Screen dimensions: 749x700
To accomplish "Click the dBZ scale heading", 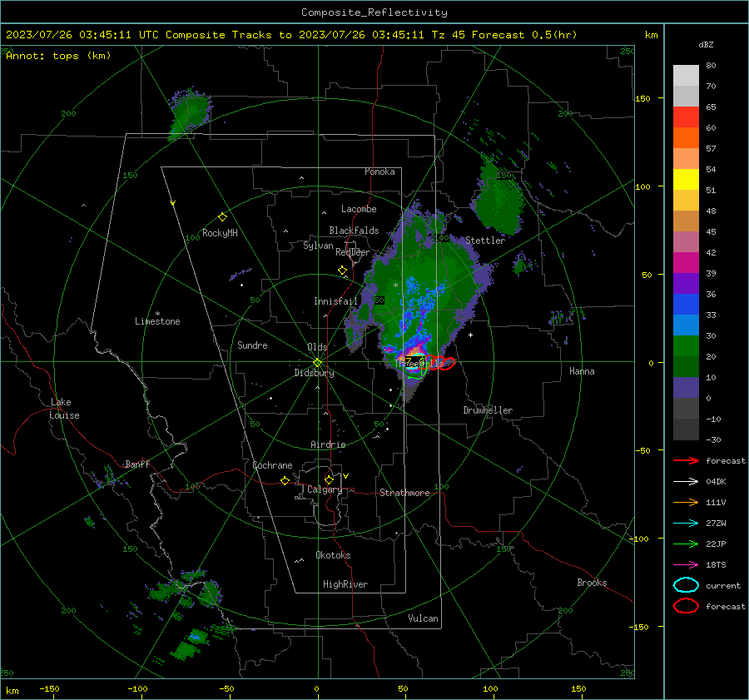I will (x=706, y=45).
